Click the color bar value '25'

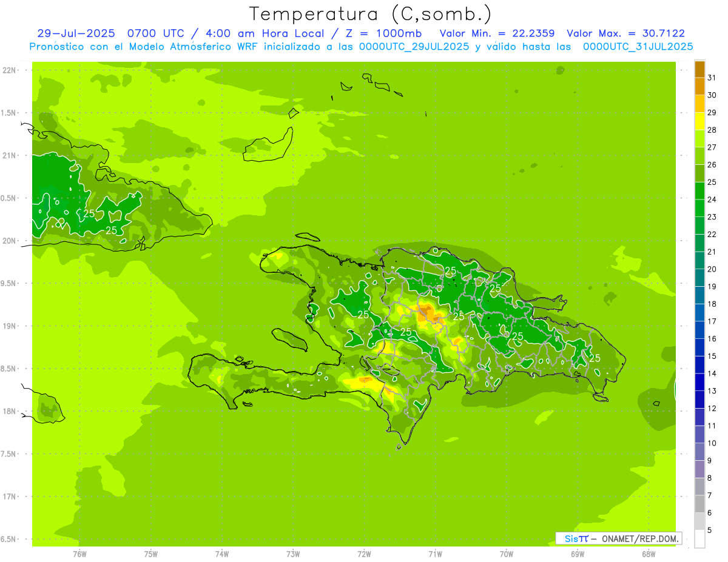point(712,182)
